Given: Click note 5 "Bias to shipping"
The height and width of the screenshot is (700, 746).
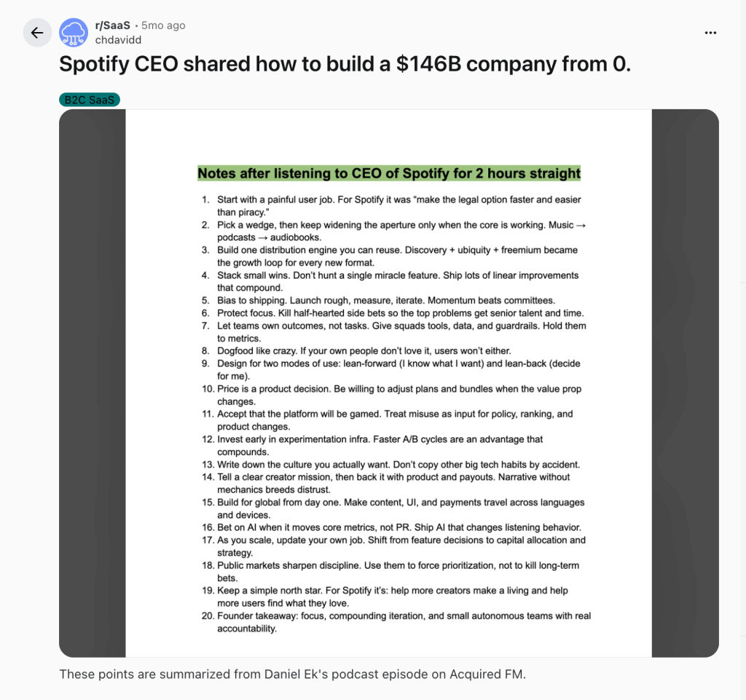Looking at the screenshot, I should click(x=385, y=300).
